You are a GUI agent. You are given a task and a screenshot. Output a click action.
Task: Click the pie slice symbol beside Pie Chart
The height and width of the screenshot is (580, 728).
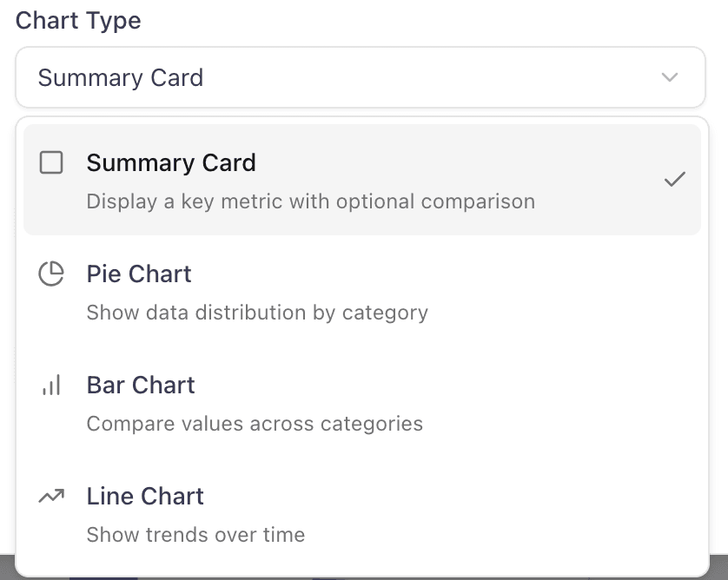pyautogui.click(x=51, y=274)
